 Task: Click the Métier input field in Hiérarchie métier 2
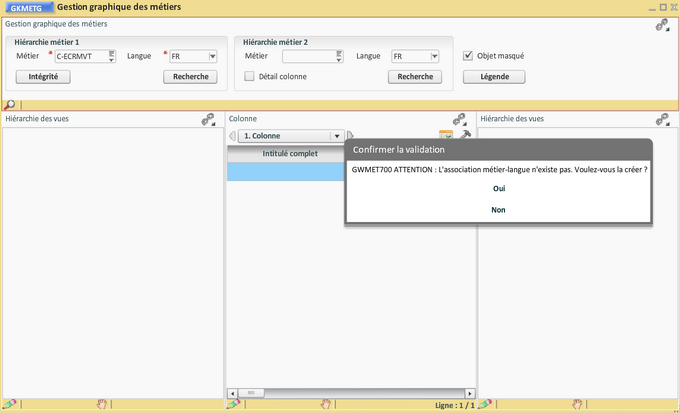[x=308, y=57]
